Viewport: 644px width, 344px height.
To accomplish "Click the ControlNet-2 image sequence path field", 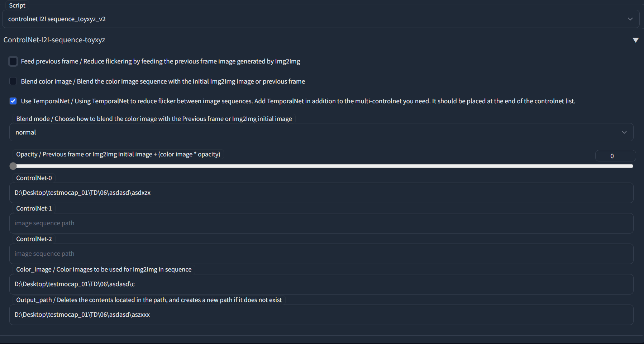I will (x=321, y=254).
